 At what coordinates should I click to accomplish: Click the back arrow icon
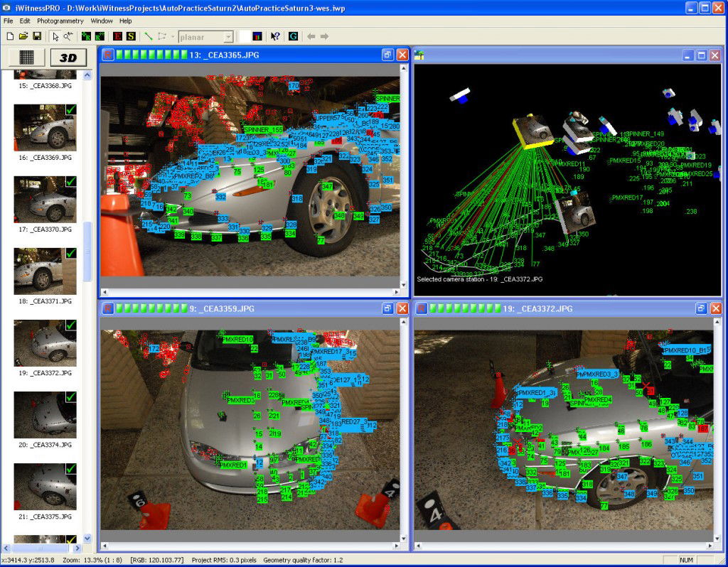click(311, 36)
